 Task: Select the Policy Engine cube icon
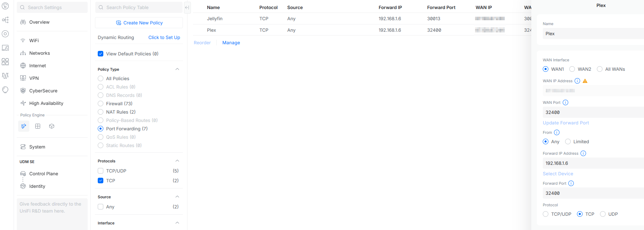click(x=52, y=126)
